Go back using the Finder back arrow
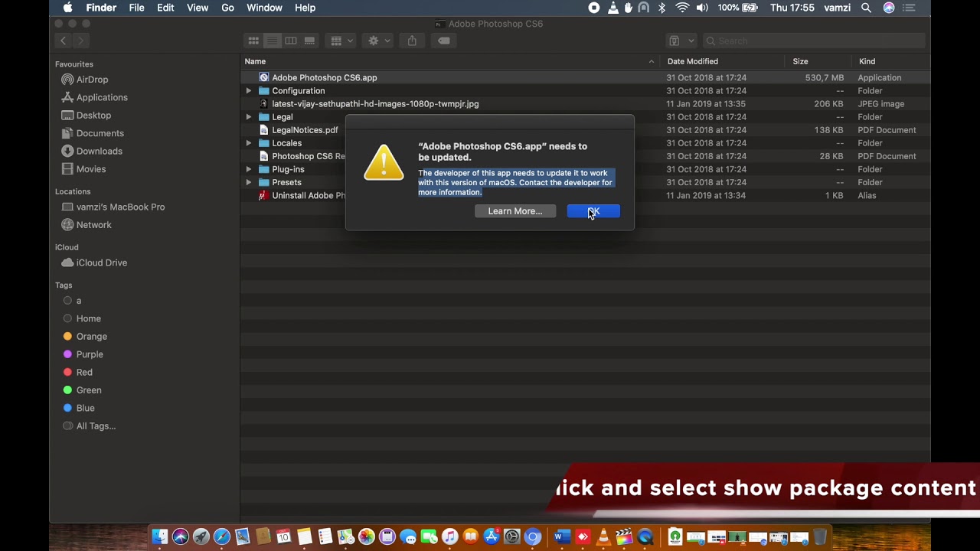Image resolution: width=980 pixels, height=551 pixels. point(64,41)
